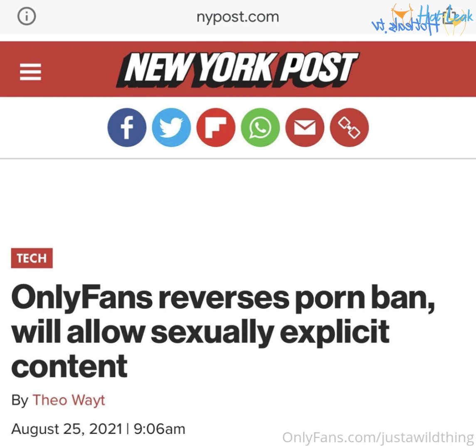Click the OnlyFans reverses porn ban headline
476x448 pixels.
coord(223,332)
